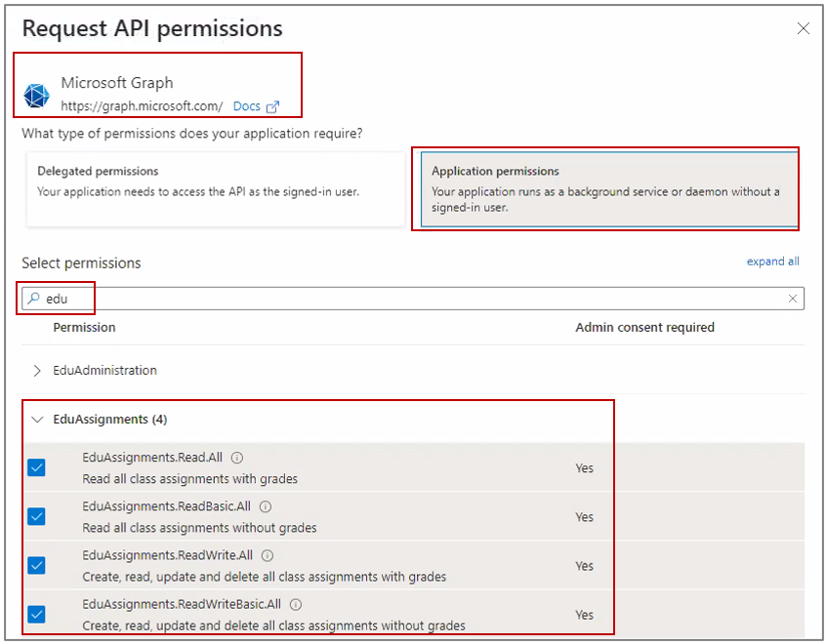Show info for EduAssignments.ReadWrite.All
The image size is (826, 644).
268,555
